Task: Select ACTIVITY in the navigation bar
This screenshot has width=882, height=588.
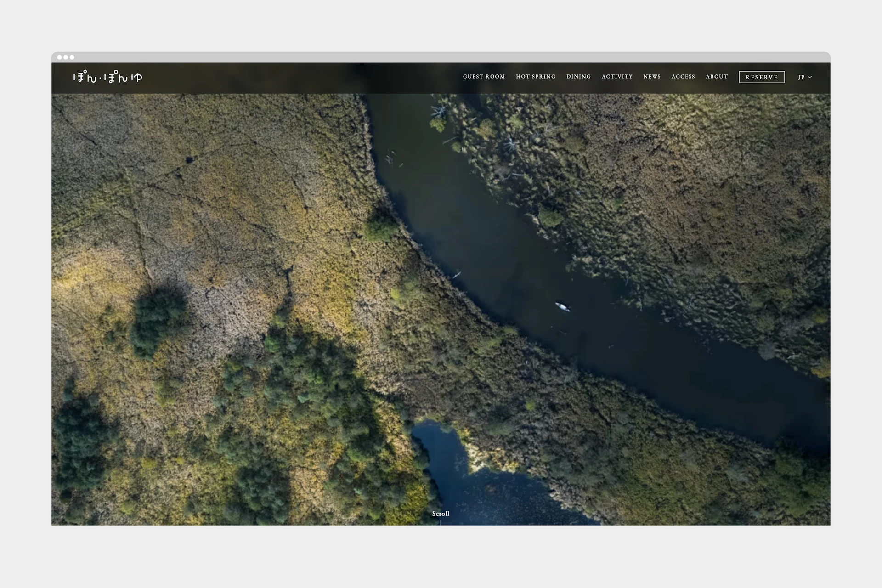Action: coord(617,77)
